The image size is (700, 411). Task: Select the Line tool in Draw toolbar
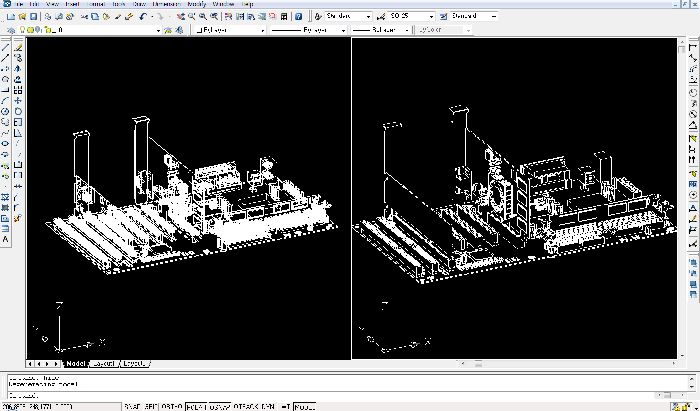[5, 47]
